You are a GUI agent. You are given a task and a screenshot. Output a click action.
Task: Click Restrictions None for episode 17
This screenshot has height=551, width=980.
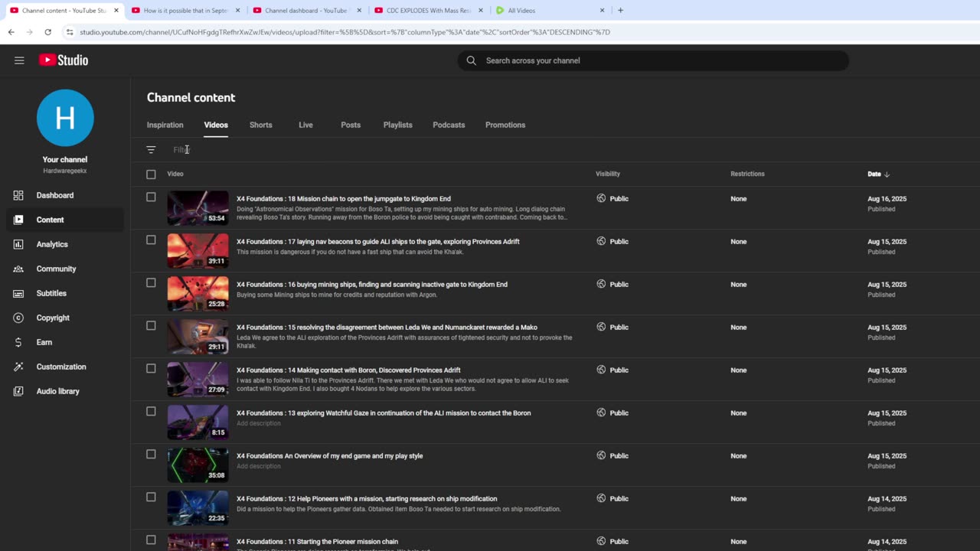point(739,242)
